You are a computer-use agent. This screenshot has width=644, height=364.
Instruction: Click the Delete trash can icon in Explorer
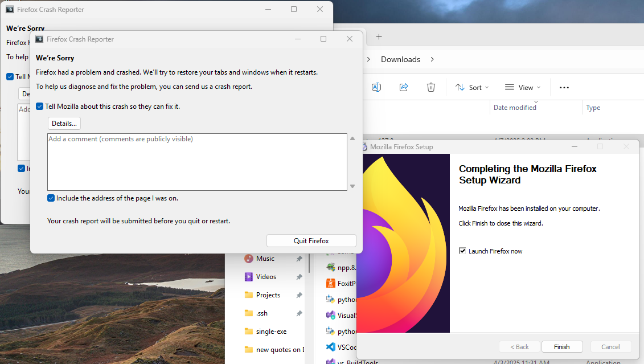(x=431, y=87)
